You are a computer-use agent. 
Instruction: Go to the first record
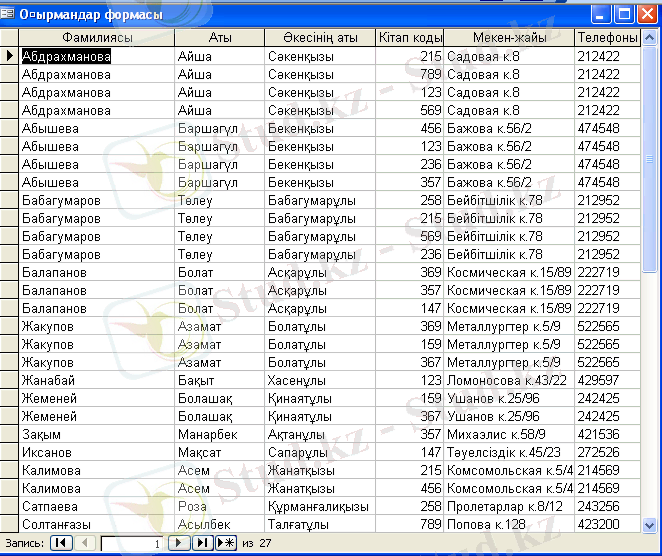click(61, 543)
